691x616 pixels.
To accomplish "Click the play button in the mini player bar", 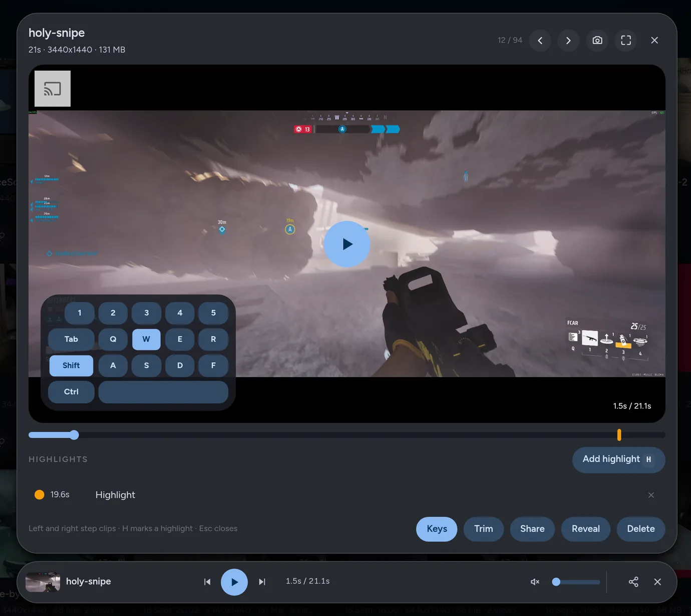I will tap(234, 582).
